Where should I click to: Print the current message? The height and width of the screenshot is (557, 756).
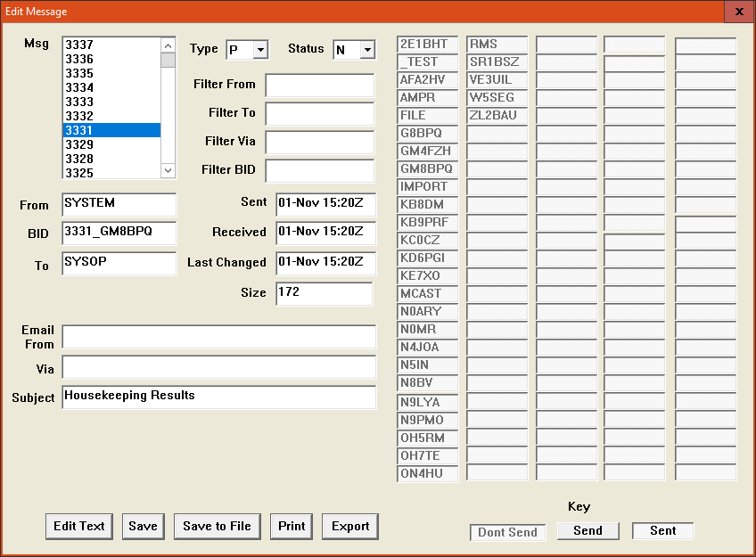coord(292,527)
